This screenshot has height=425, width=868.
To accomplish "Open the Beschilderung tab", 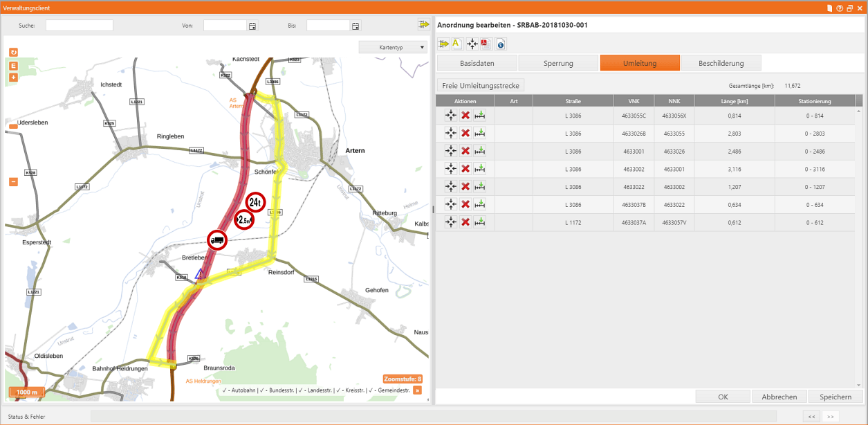I will pyautogui.click(x=721, y=63).
